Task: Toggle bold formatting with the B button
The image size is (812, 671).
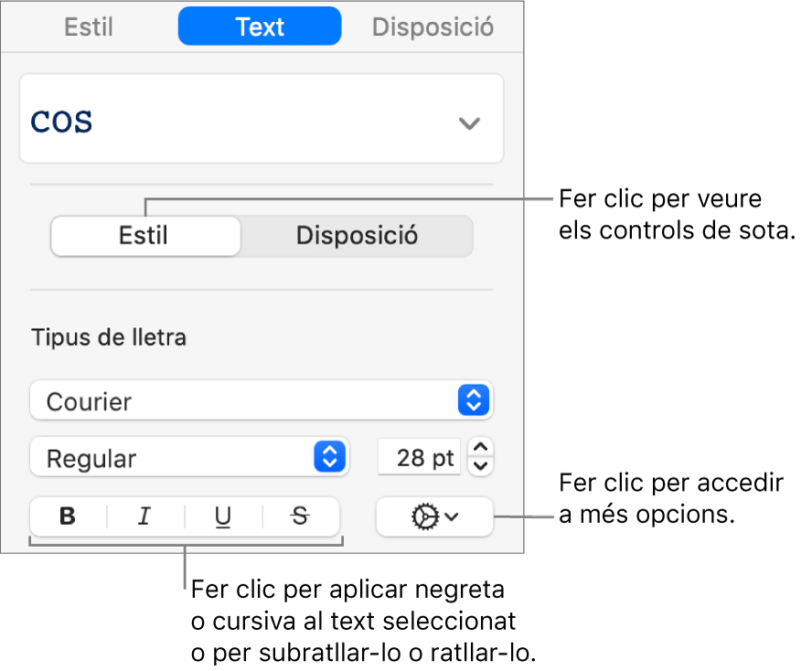Action: point(68,517)
